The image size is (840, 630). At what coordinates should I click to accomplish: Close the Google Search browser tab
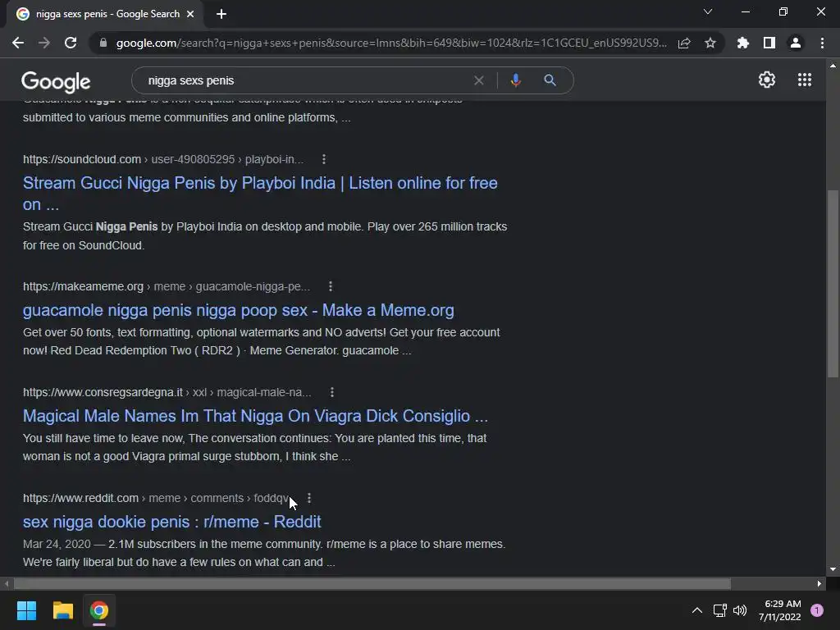pos(190,14)
